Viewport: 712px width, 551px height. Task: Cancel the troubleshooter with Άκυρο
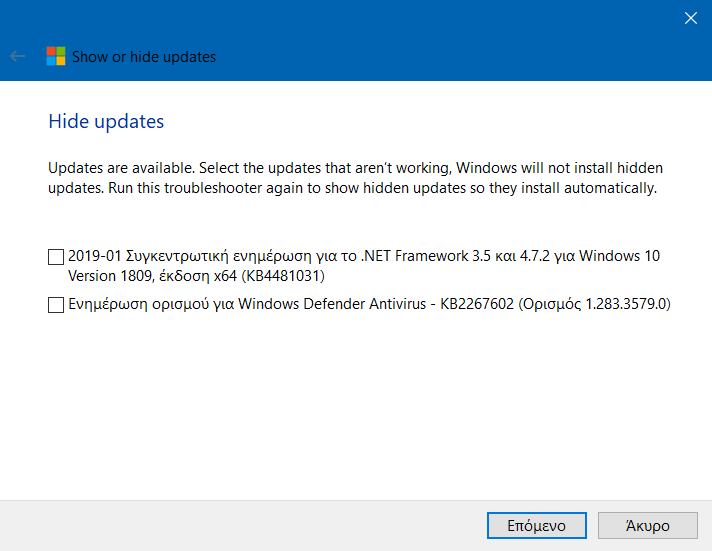[648, 526]
